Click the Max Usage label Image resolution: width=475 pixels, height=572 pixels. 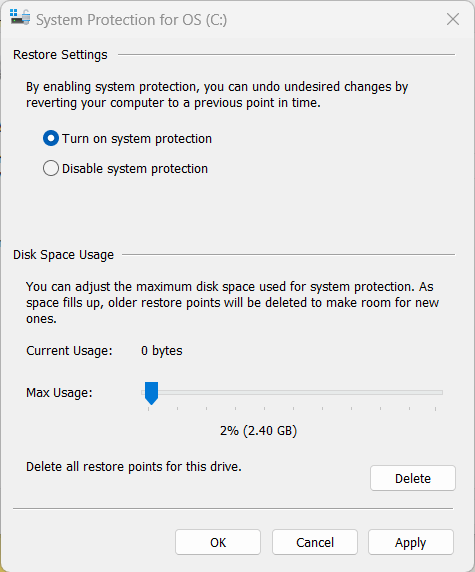59,393
